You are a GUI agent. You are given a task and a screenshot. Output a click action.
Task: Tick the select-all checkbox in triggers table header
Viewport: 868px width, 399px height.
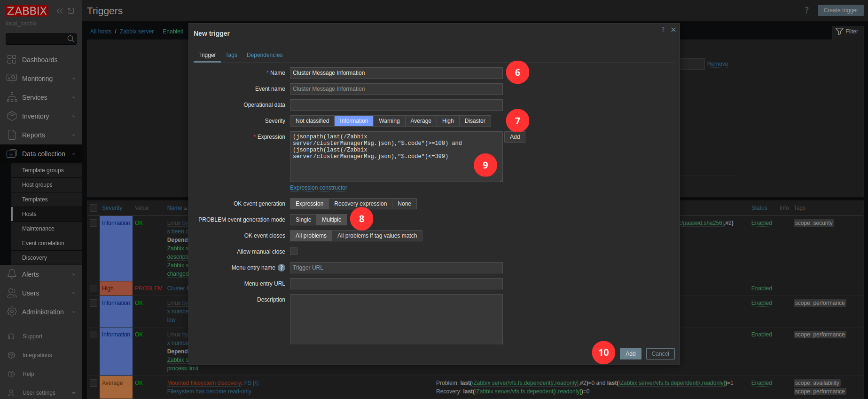(94, 208)
